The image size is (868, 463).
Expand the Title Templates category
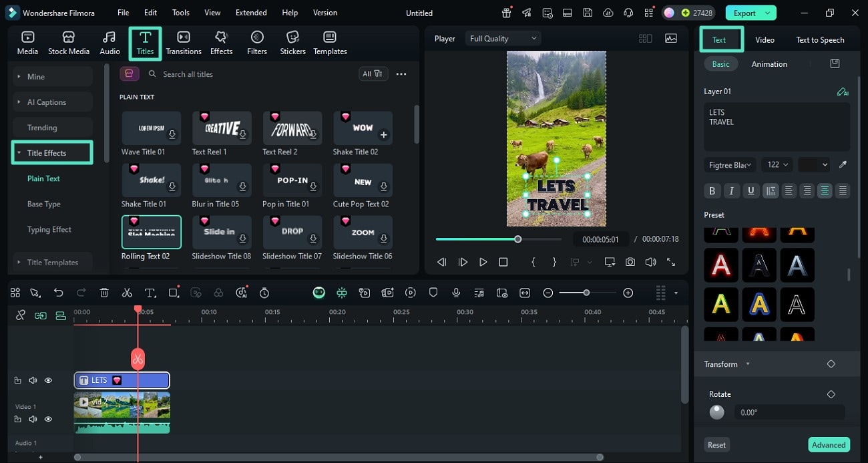pos(52,263)
